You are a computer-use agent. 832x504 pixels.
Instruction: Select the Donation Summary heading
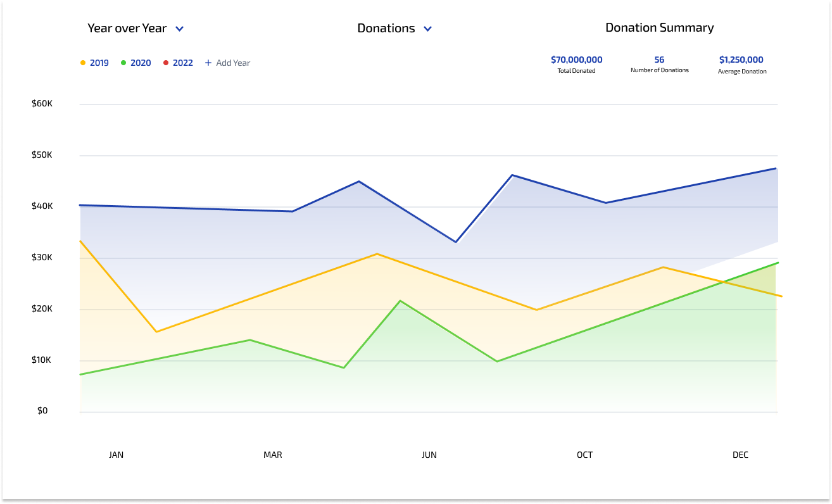pos(660,28)
